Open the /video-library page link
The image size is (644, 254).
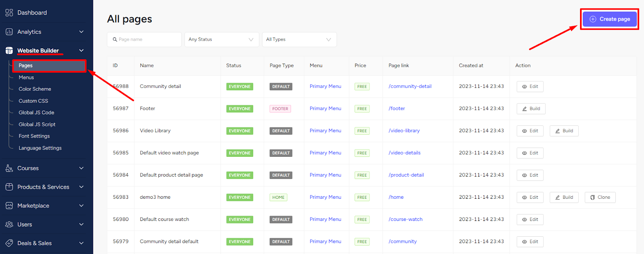(x=404, y=131)
